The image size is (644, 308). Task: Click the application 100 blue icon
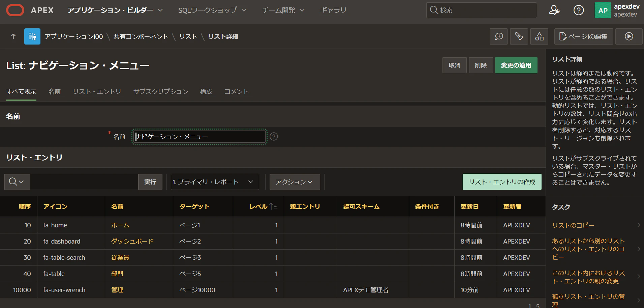coord(32,36)
